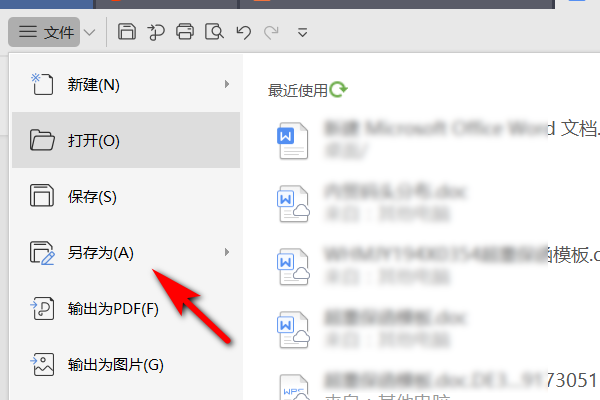Click the Word icon of the first recent file
This screenshot has height=400, width=600.
tap(293, 140)
